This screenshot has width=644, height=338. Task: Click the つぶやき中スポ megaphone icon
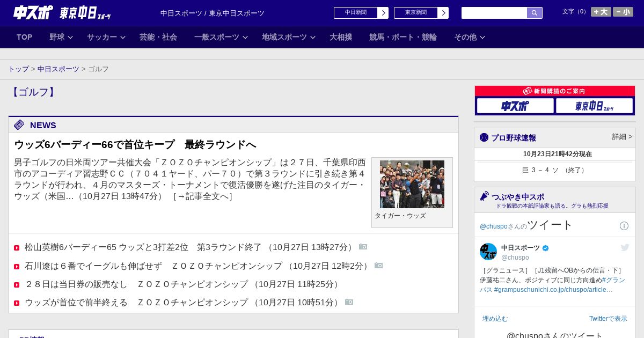(484, 196)
